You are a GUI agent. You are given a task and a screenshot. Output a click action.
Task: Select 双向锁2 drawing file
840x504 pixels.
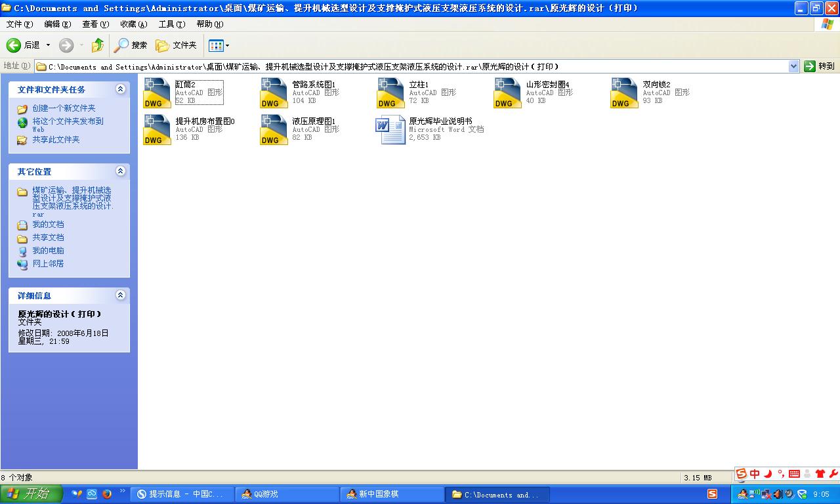click(623, 92)
